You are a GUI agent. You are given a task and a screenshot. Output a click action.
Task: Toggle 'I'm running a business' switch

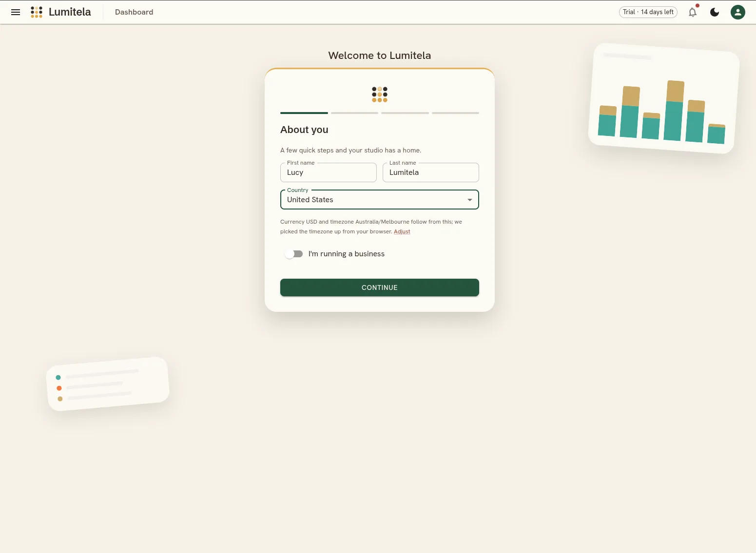(294, 254)
